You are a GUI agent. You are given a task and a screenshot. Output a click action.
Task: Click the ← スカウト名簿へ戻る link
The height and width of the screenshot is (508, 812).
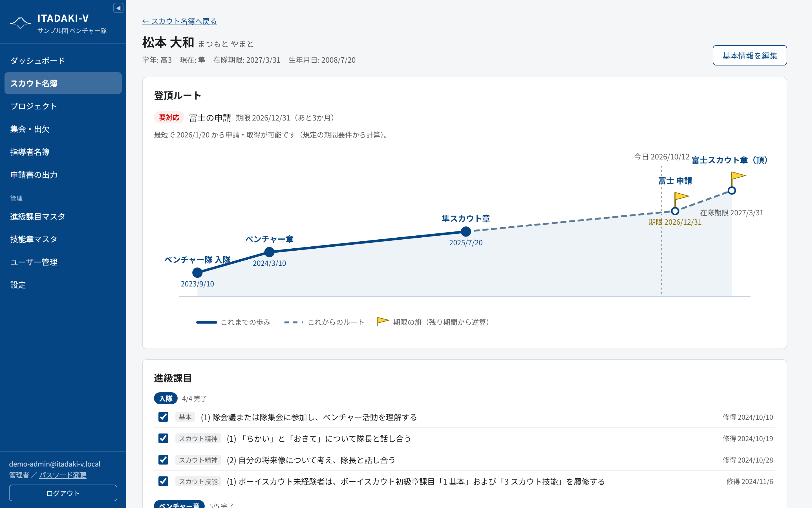tap(180, 21)
